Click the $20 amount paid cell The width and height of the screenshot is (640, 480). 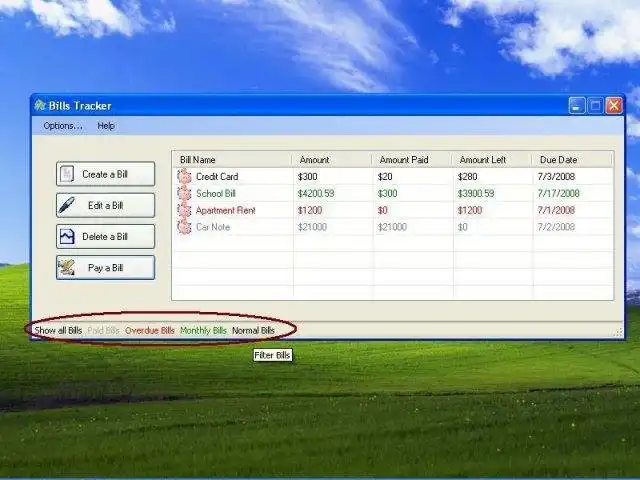385,176
